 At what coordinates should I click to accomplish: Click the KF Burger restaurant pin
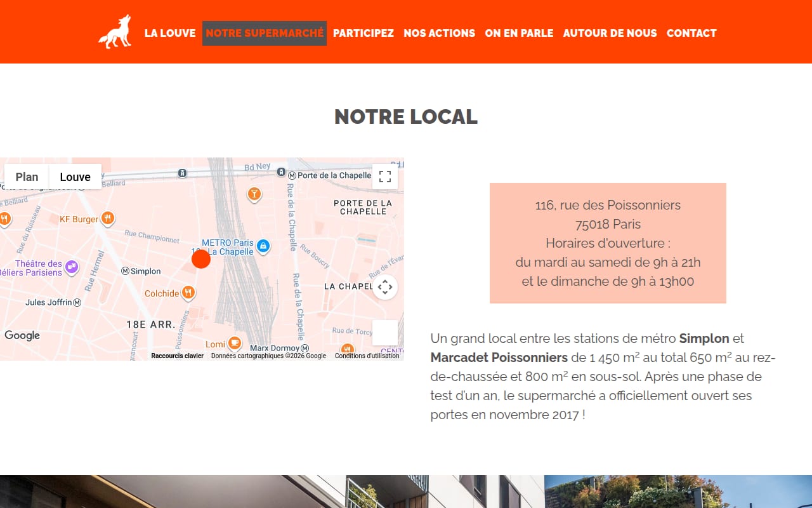[108, 218]
